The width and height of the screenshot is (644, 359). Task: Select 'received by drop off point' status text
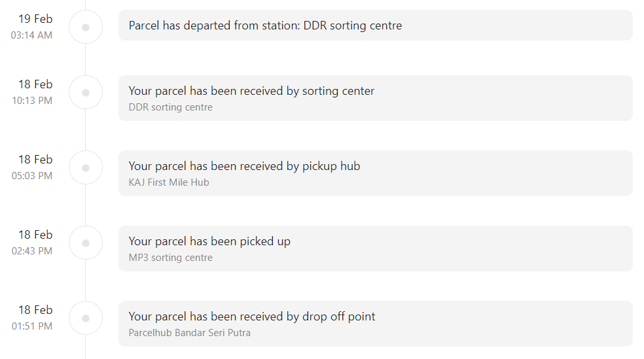click(x=252, y=316)
